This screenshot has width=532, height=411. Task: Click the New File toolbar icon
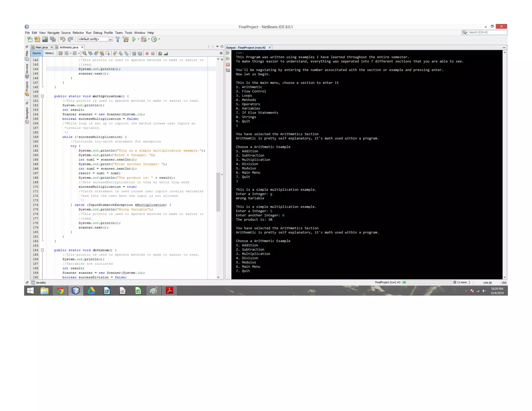tap(30, 39)
